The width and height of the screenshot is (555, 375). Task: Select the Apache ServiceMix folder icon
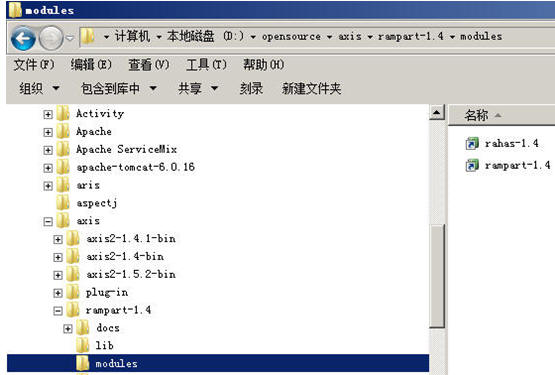[x=63, y=149]
